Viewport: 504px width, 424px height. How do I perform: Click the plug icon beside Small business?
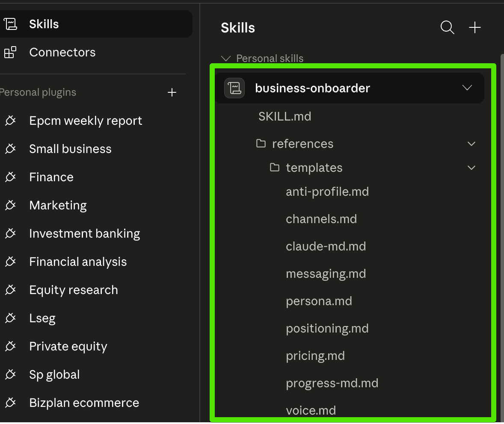click(x=10, y=149)
